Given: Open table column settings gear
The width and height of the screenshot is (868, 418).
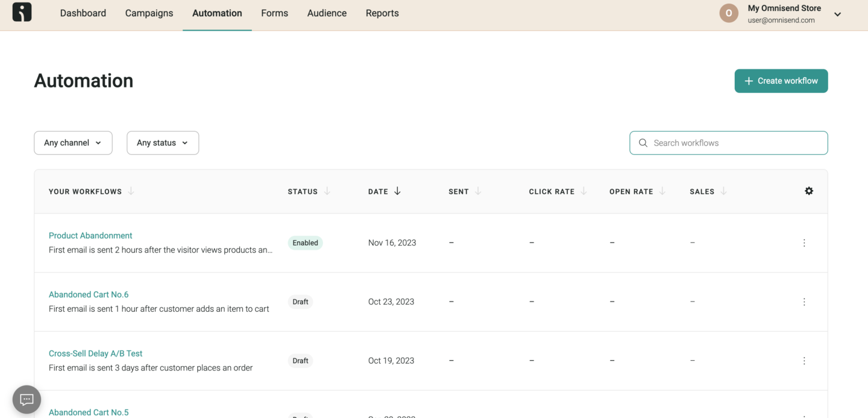Looking at the screenshot, I should pyautogui.click(x=809, y=191).
